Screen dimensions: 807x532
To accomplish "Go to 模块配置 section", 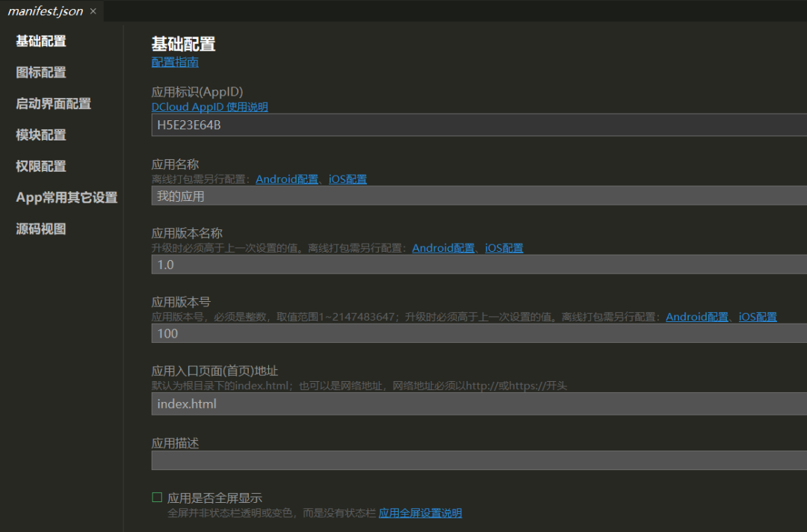I will 41,135.
